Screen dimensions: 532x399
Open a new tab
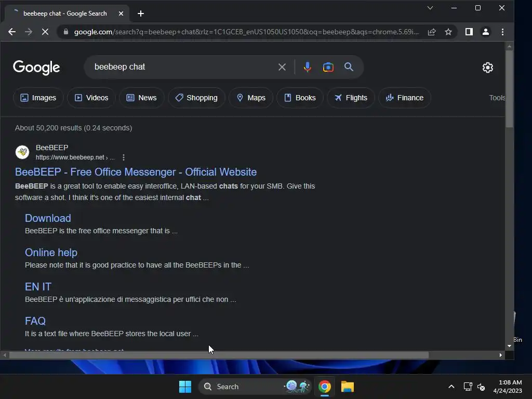141,14
